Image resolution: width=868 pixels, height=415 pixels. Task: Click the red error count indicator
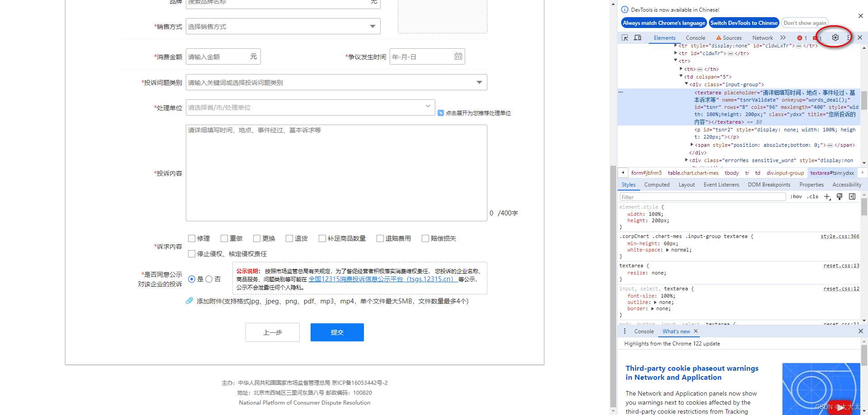point(802,38)
